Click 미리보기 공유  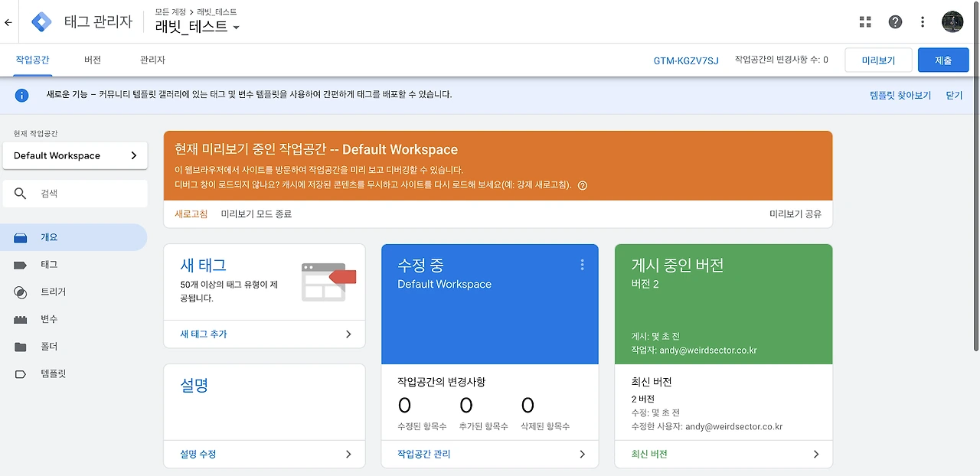tap(795, 214)
